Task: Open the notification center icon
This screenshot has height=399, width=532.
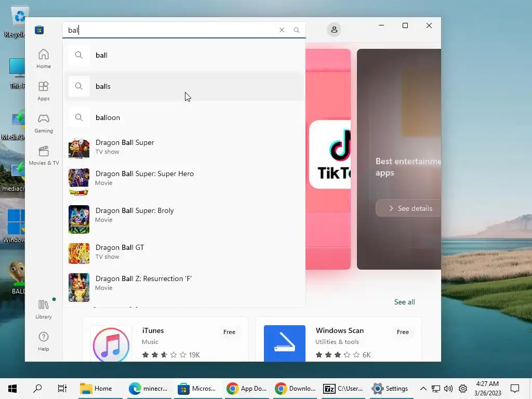Action: pyautogui.click(x=515, y=389)
